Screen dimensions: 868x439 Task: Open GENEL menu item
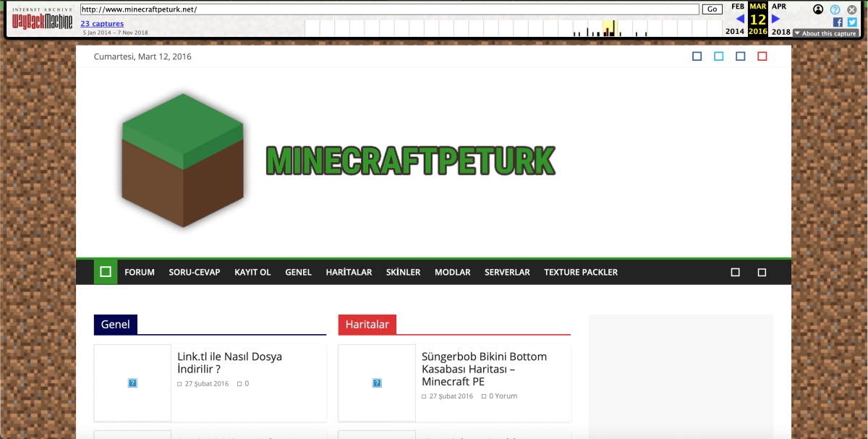tap(298, 273)
